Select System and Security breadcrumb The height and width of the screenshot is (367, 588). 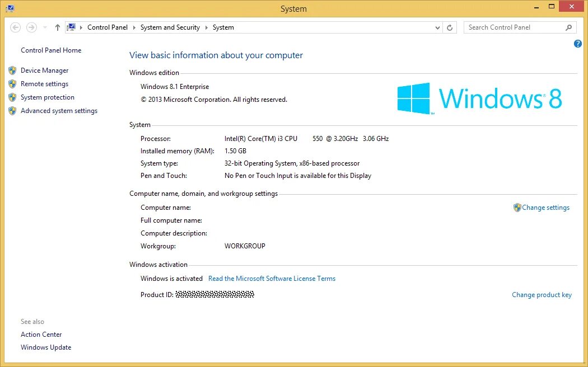tap(170, 27)
